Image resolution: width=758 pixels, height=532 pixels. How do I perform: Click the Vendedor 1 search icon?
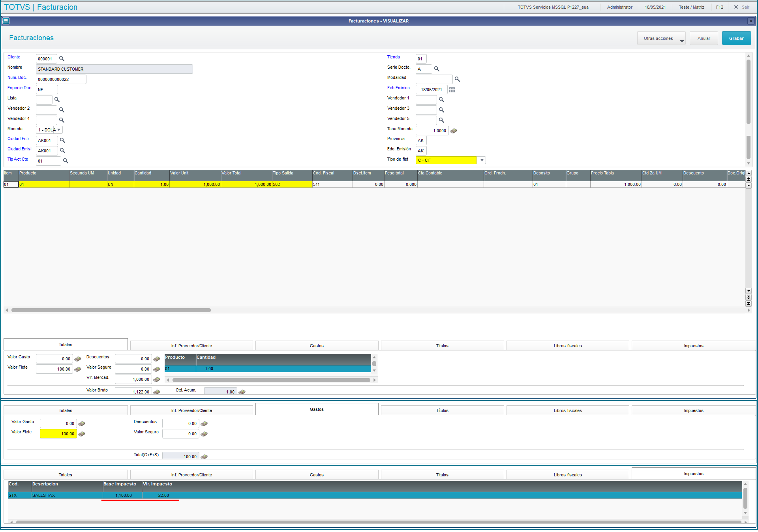(x=441, y=100)
